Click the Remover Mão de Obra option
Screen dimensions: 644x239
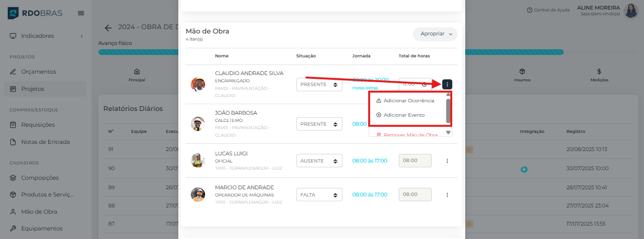pyautogui.click(x=410, y=135)
